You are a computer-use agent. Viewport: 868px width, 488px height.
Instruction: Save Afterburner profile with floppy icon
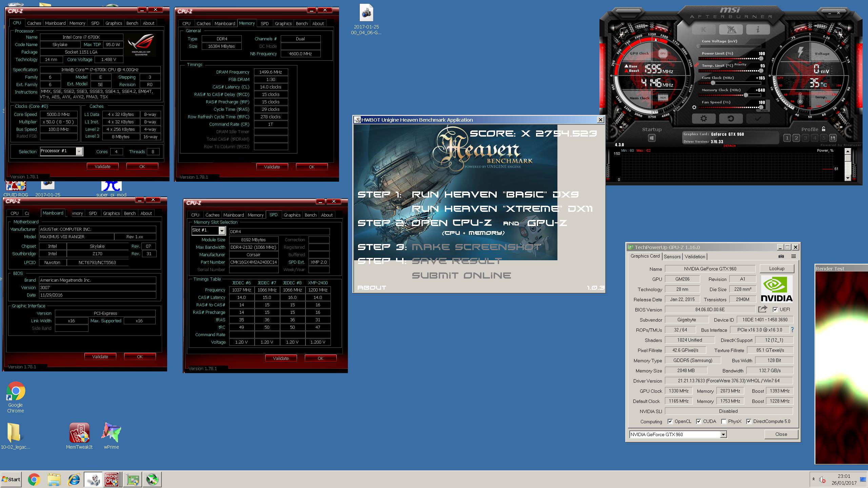(x=833, y=138)
